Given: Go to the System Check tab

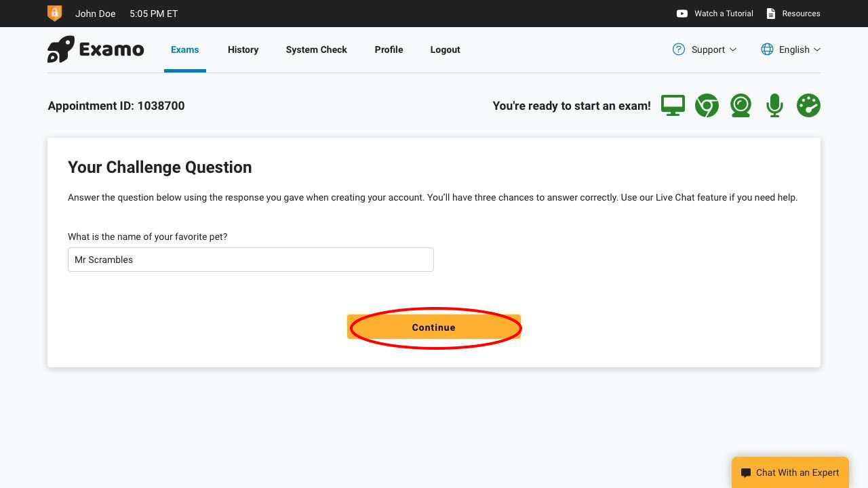Looking at the screenshot, I should (x=317, y=49).
